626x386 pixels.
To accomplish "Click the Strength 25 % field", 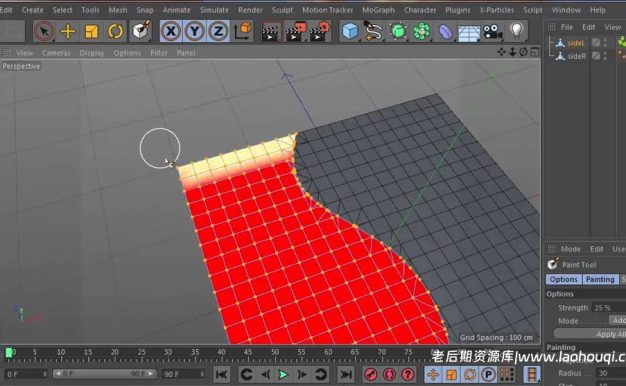I will point(609,308).
